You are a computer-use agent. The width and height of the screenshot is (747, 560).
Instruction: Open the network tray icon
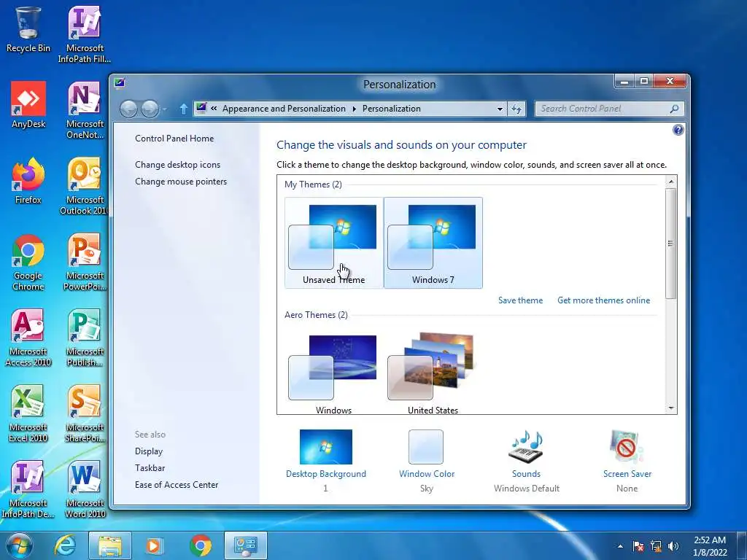[656, 546]
